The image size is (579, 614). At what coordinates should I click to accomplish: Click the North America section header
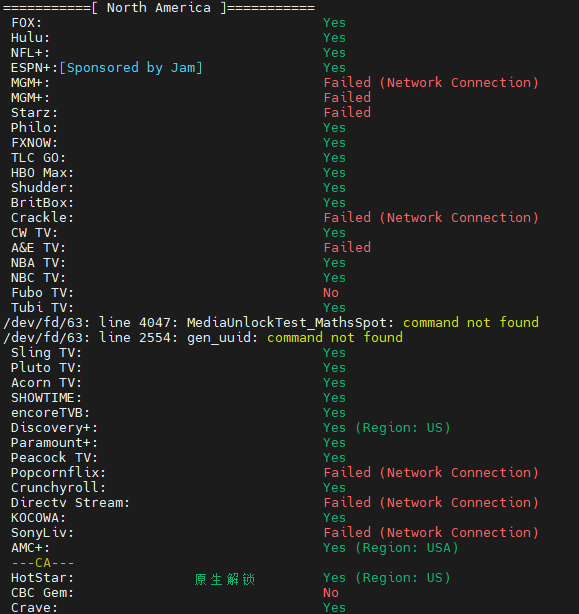coord(159,8)
